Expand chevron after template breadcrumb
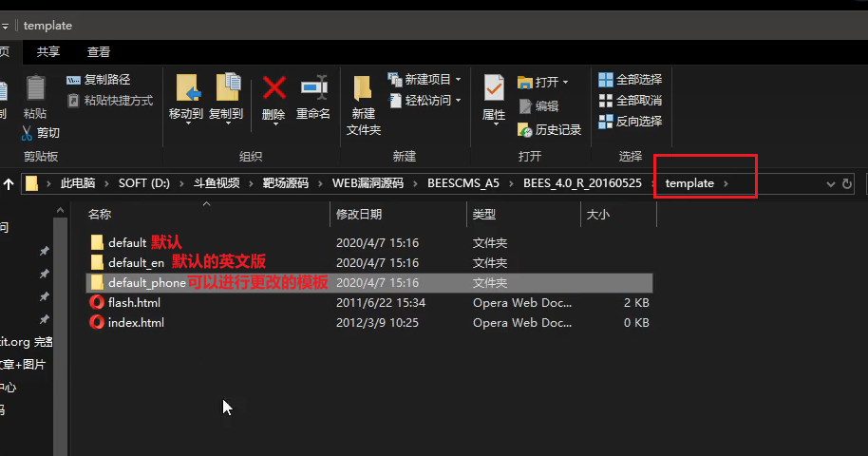The image size is (868, 456). (x=726, y=184)
